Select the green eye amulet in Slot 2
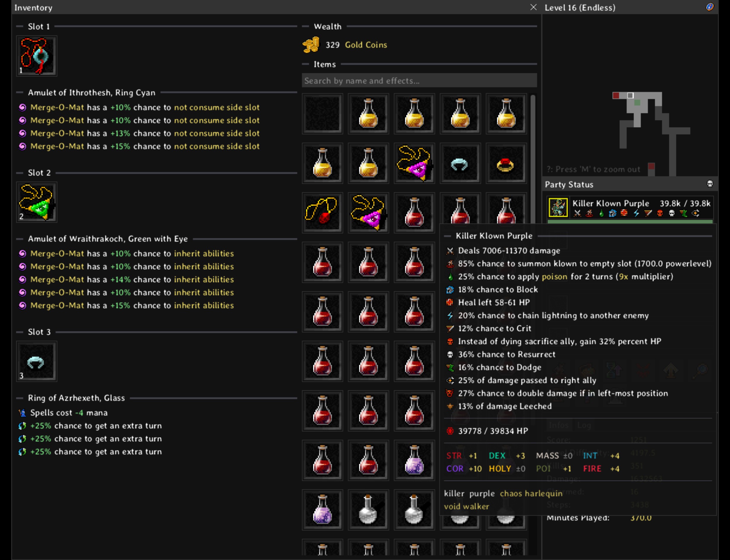The width and height of the screenshot is (730, 560). [x=37, y=202]
